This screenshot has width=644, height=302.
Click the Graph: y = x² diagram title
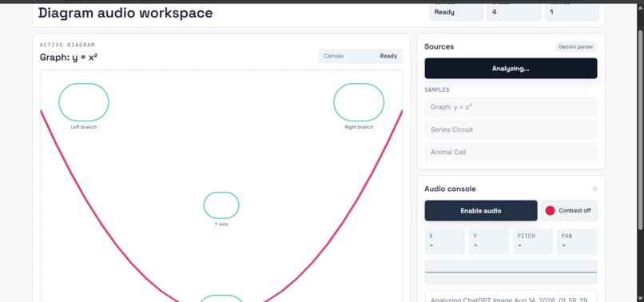click(x=69, y=57)
